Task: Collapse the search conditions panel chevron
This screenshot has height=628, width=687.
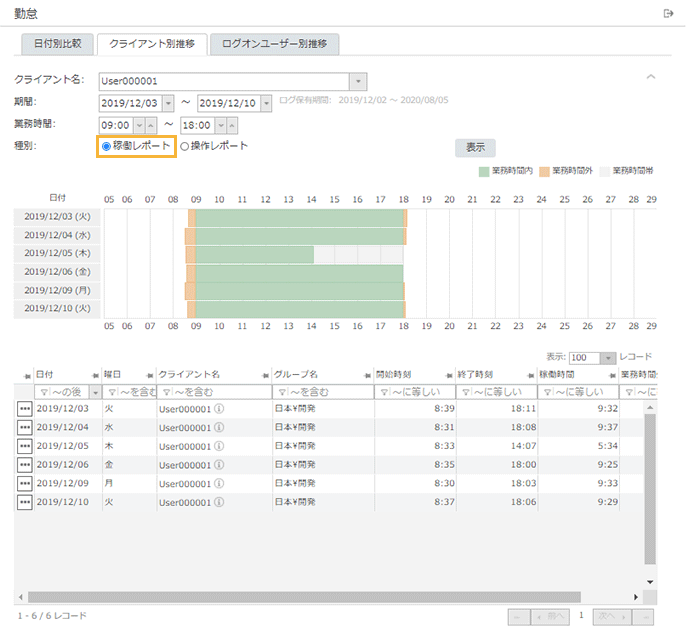Action: pyautogui.click(x=651, y=77)
